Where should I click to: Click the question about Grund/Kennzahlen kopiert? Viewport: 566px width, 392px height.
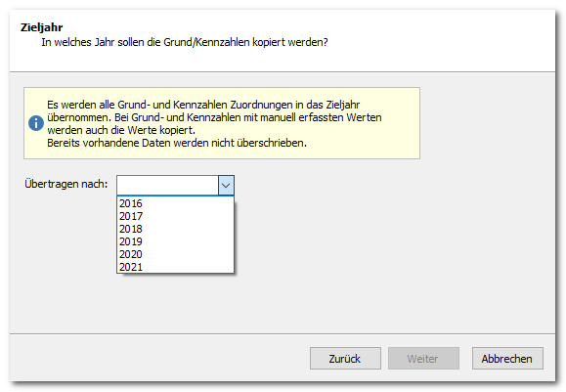[185, 42]
